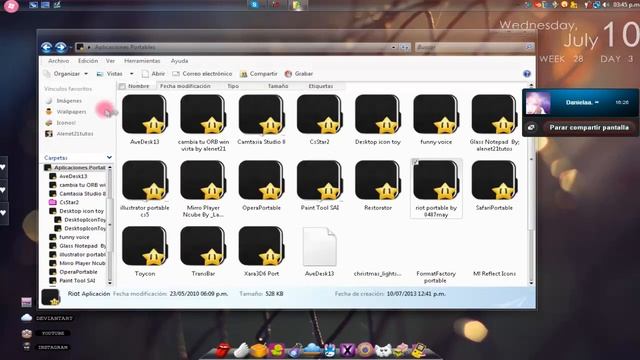This screenshot has height=360, width=640.
Task: Select the OperaPortable folder icon
Action: tap(261, 180)
